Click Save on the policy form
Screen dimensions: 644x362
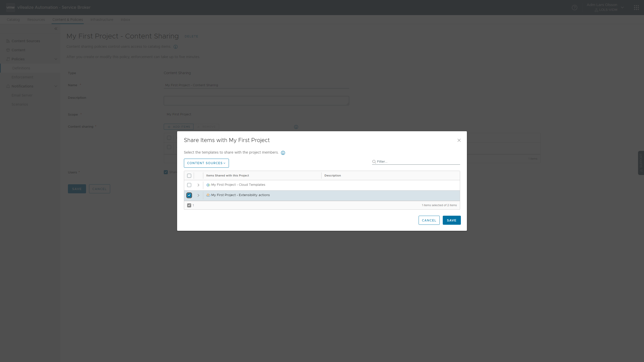click(x=77, y=189)
